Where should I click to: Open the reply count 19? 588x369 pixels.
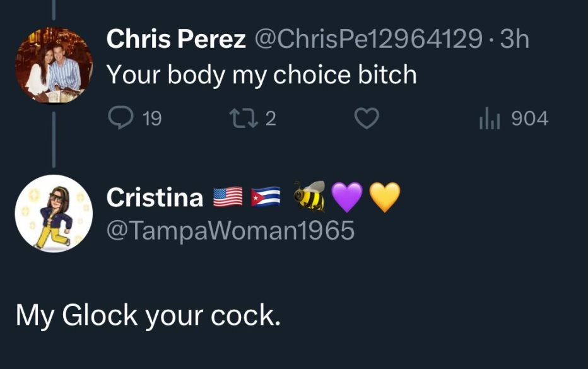[152, 119]
